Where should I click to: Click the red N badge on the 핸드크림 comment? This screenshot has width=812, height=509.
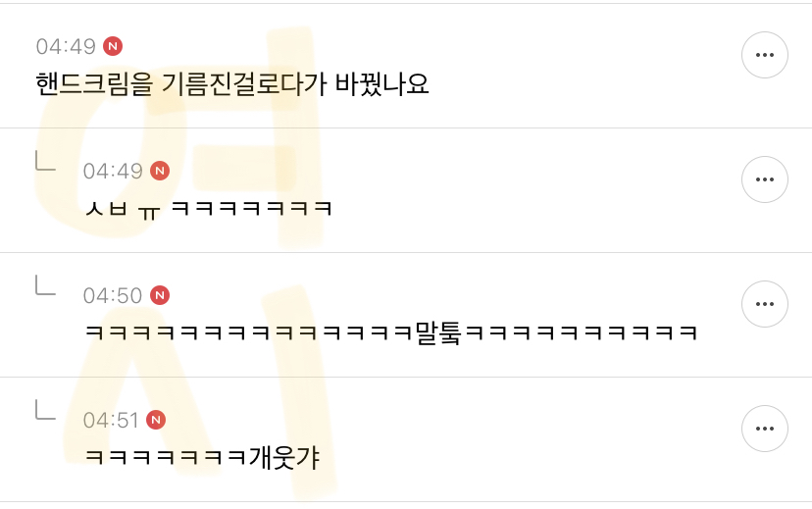(113, 46)
